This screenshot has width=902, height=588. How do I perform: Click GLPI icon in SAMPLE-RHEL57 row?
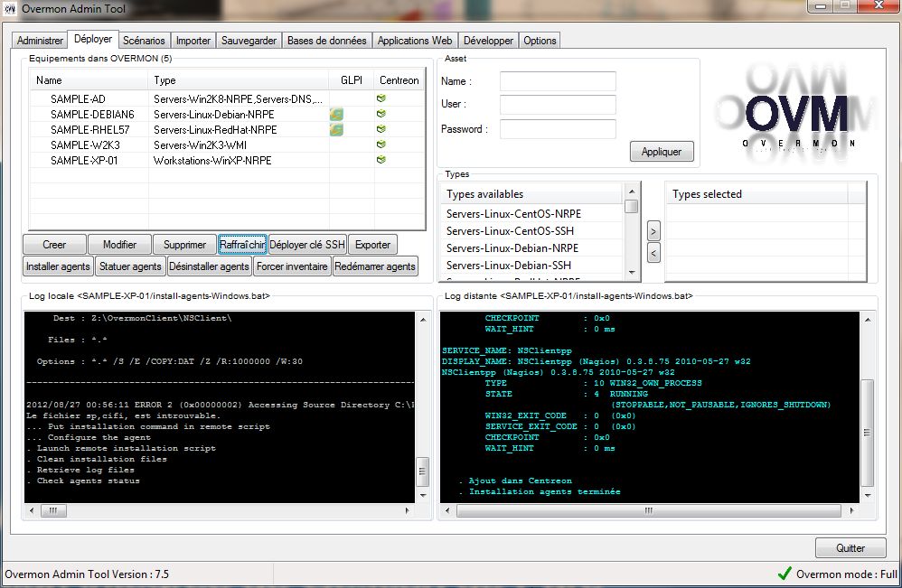(336, 130)
